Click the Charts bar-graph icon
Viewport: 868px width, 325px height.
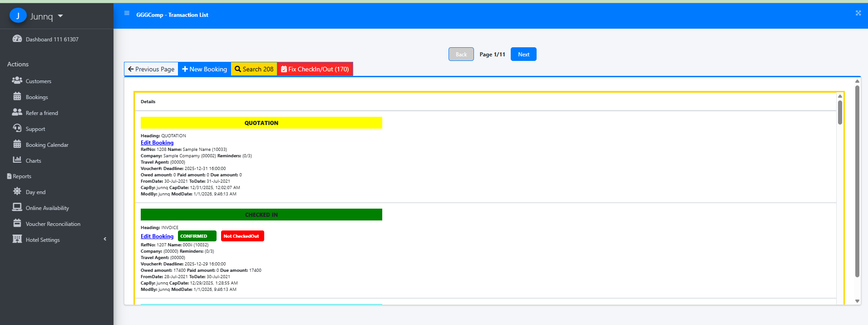17,160
